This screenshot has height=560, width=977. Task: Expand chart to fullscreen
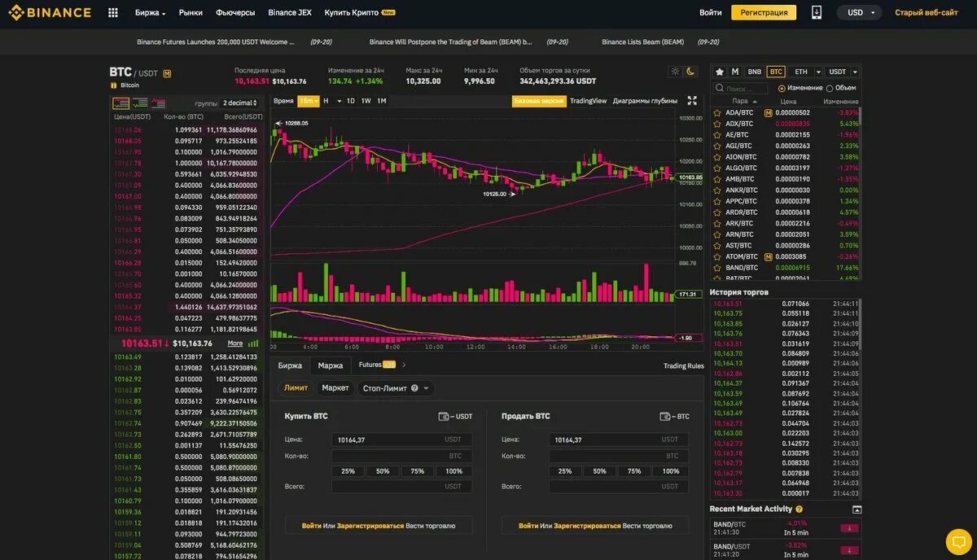(x=692, y=101)
